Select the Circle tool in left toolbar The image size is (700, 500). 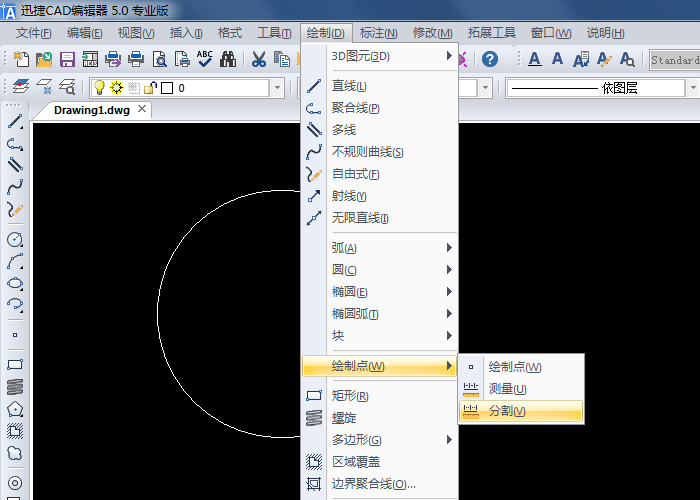[15, 239]
